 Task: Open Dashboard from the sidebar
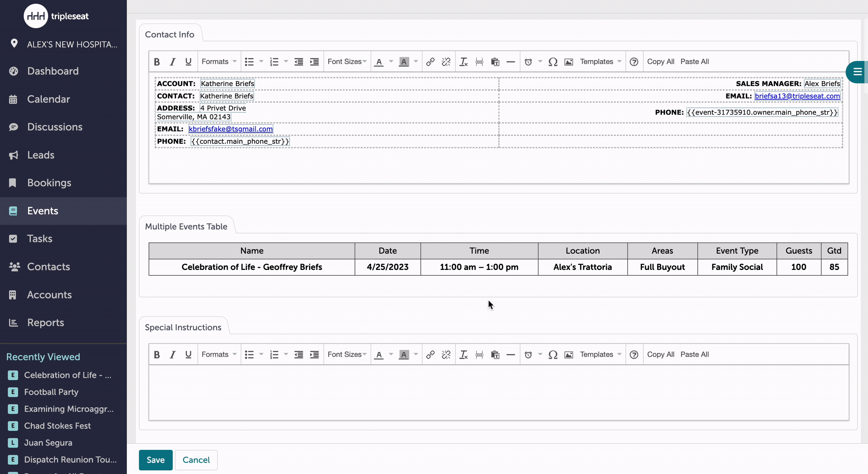click(63, 71)
